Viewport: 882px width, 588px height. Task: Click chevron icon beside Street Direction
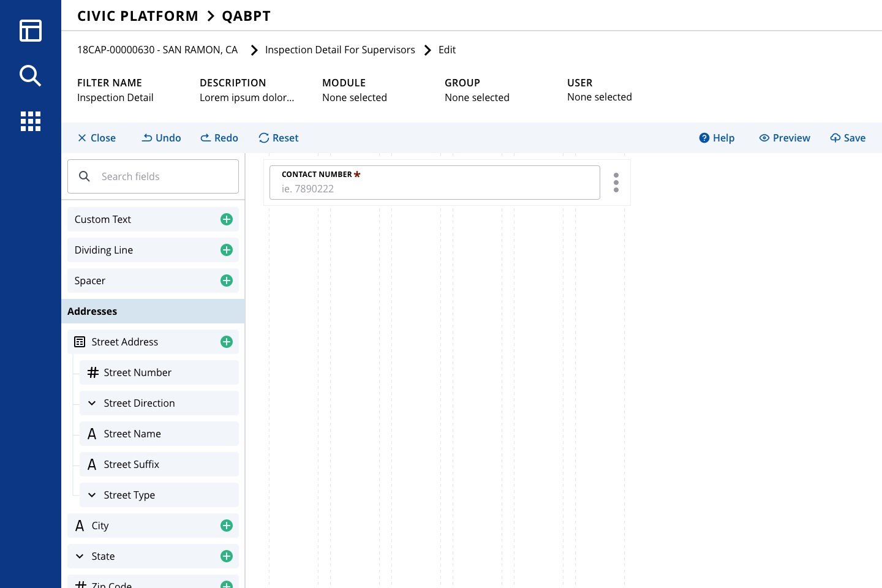[x=92, y=403]
